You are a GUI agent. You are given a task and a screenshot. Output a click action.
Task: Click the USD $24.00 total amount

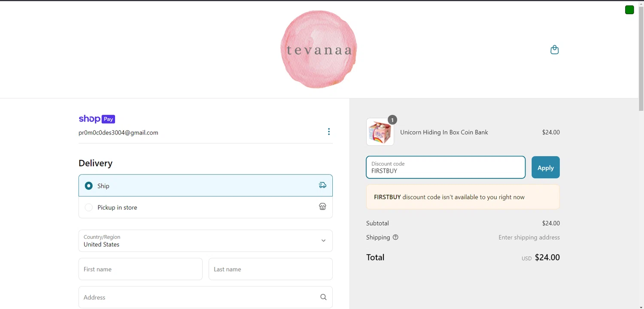coord(541,257)
